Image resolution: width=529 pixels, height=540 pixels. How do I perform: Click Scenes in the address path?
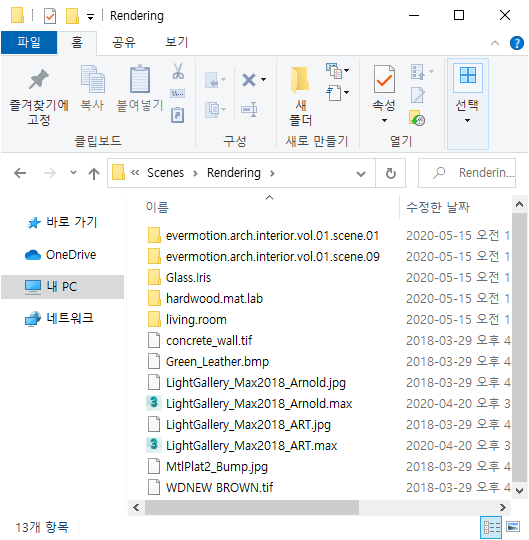click(165, 173)
